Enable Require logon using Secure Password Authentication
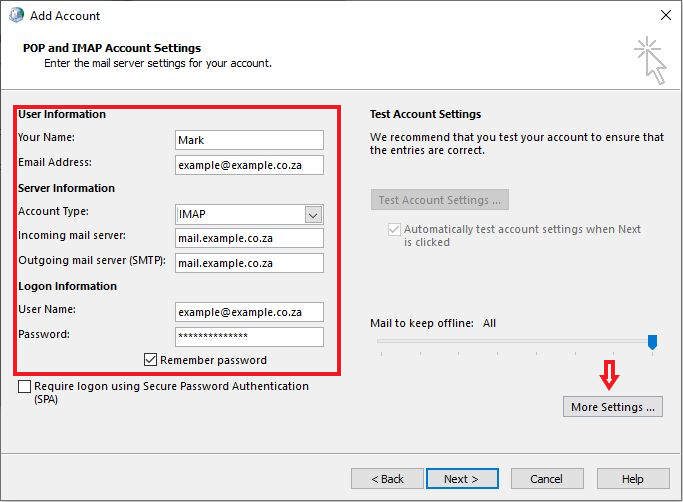The width and height of the screenshot is (683, 502). coord(24,387)
